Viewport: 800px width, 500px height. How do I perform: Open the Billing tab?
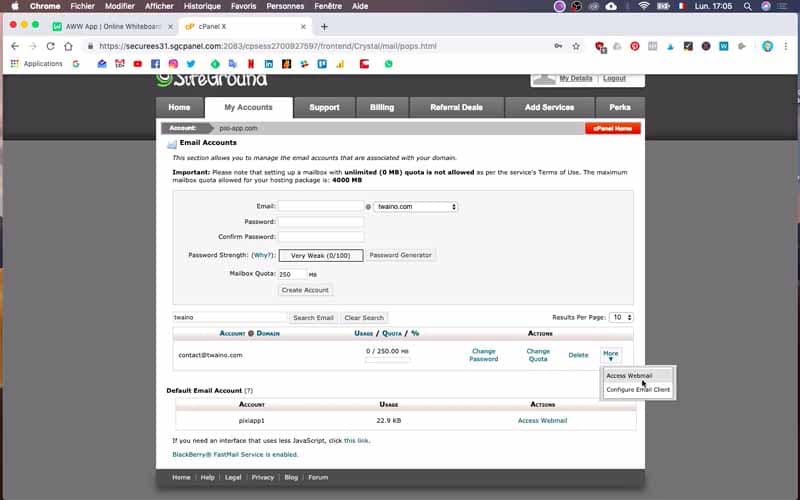pyautogui.click(x=382, y=107)
